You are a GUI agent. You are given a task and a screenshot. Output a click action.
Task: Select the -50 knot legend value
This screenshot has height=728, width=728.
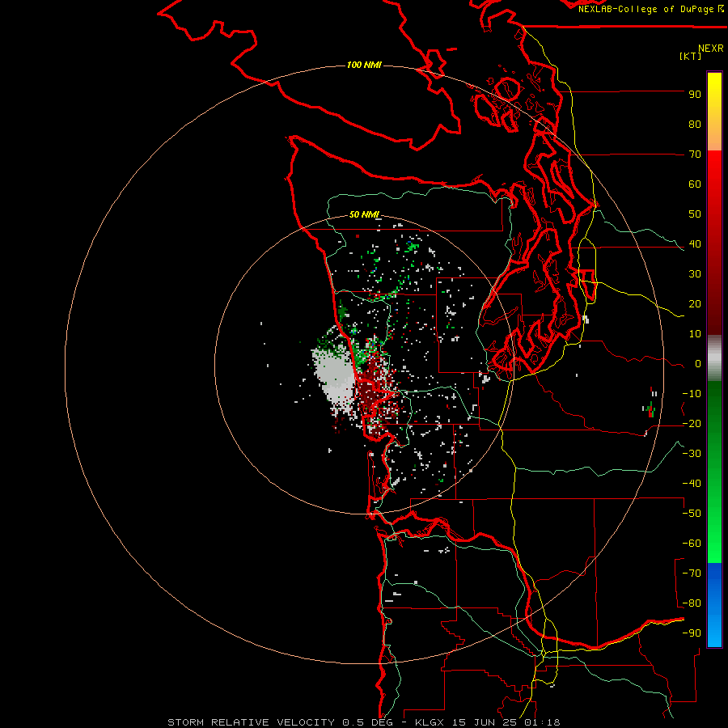(x=692, y=514)
